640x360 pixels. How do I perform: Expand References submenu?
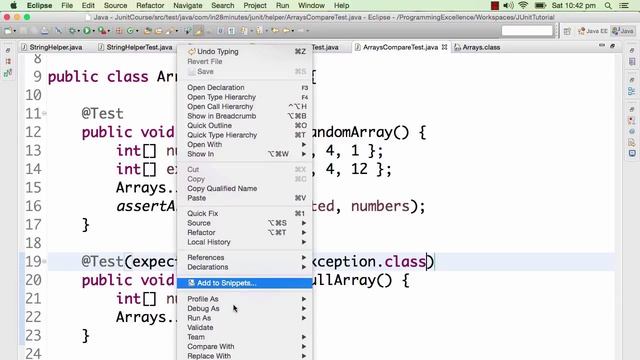tap(245, 258)
